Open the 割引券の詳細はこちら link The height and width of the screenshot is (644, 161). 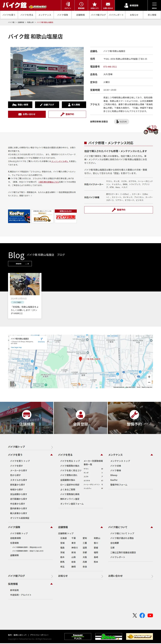coord(48,182)
